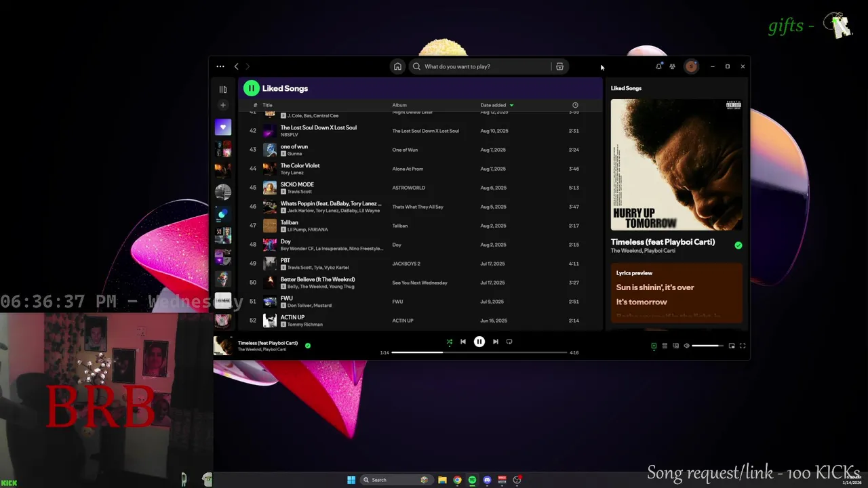Go forward with the right arrow
This screenshot has height=488, width=868.
248,66
